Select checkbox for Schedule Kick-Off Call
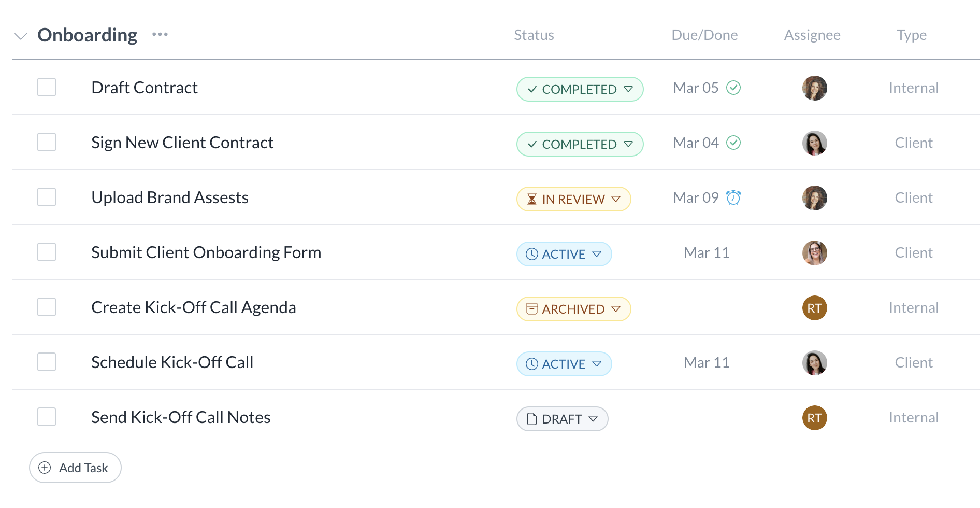The height and width of the screenshot is (508, 980). [47, 362]
